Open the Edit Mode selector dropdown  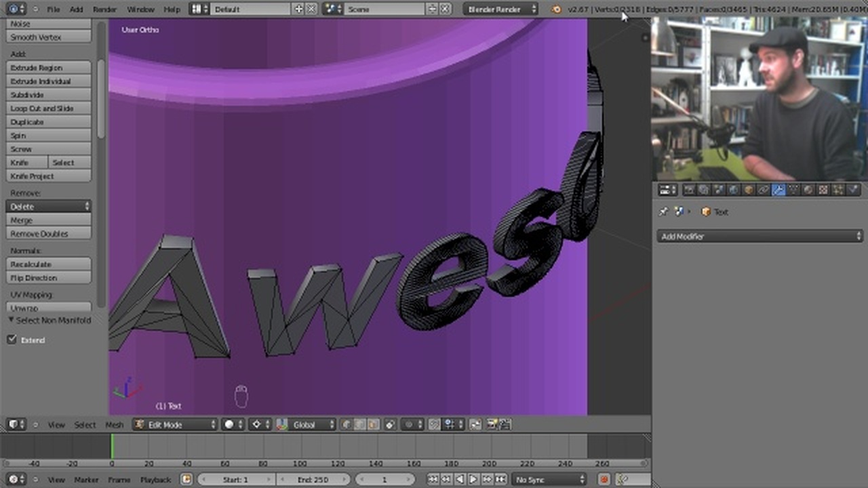coord(175,424)
